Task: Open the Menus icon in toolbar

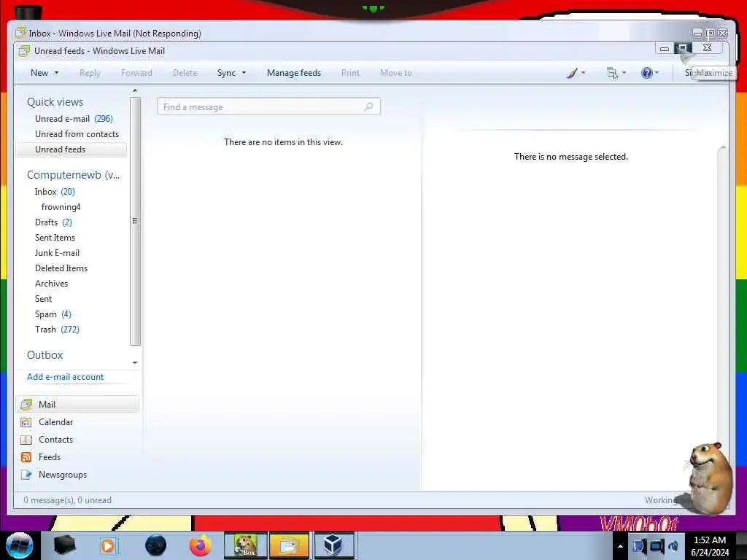Action: [612, 73]
